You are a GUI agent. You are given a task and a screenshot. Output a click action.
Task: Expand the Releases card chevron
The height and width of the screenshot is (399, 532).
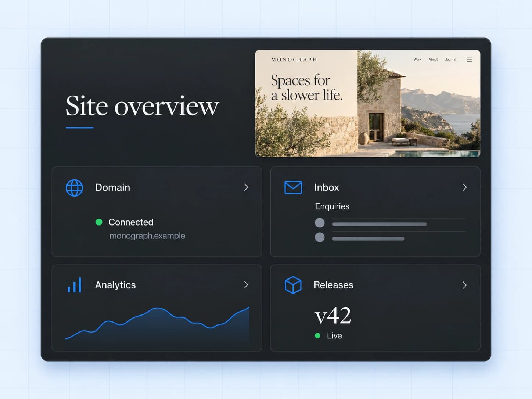[465, 285]
